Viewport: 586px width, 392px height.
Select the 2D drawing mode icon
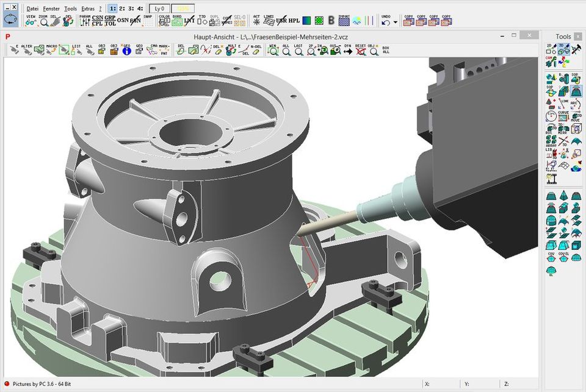tap(551, 49)
